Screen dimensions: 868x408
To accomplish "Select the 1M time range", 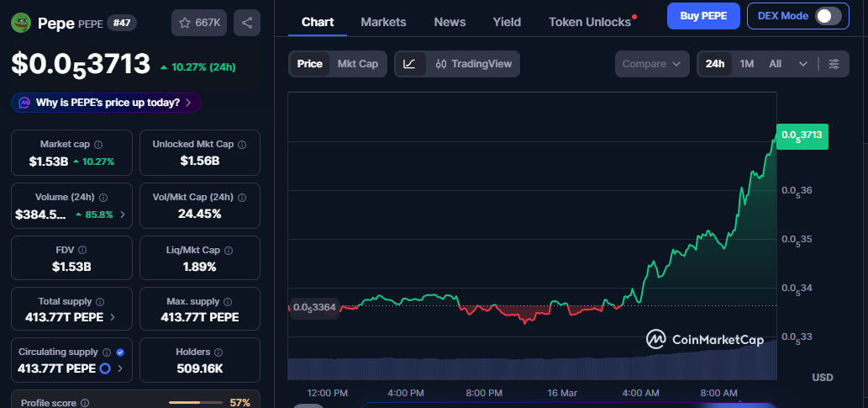I will (x=747, y=64).
